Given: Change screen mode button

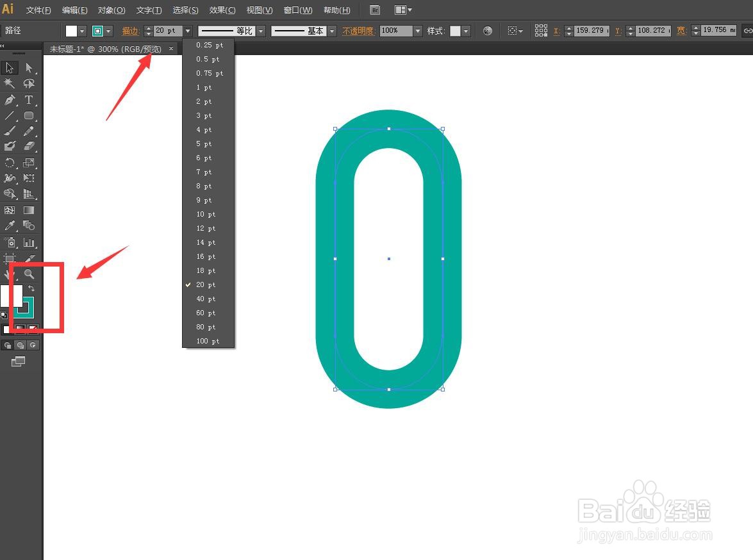Looking at the screenshot, I should point(18,361).
